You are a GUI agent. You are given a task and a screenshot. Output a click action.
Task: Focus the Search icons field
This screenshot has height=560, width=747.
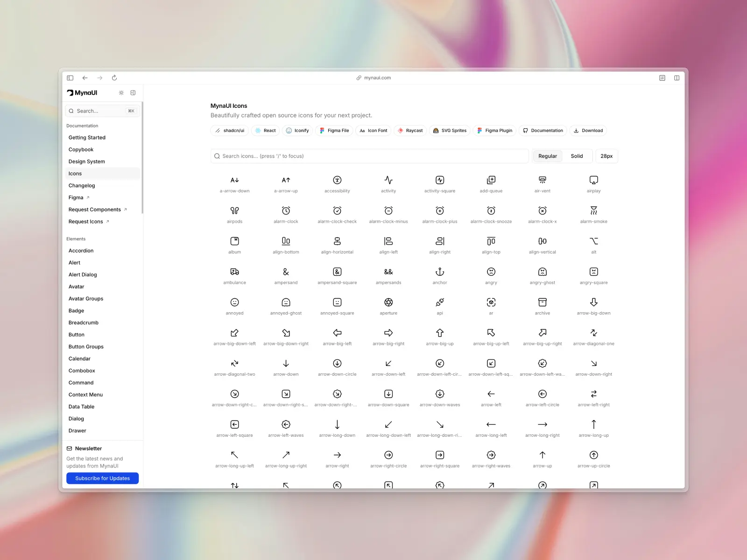369,156
